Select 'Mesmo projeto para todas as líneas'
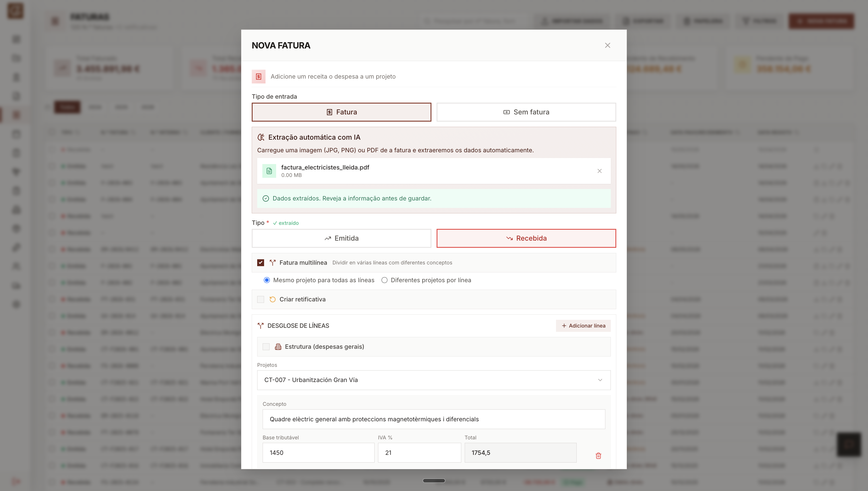This screenshot has width=868, height=491. pos(267,280)
